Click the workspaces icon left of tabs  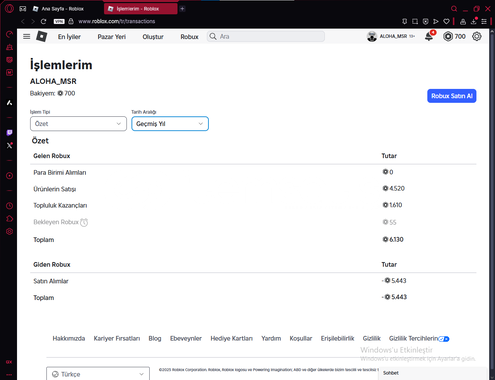23,9
